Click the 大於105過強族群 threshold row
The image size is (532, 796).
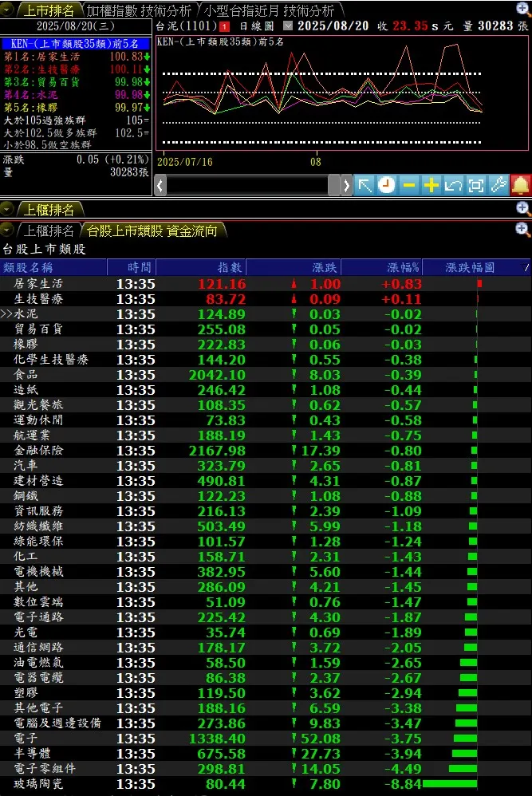click(76, 120)
